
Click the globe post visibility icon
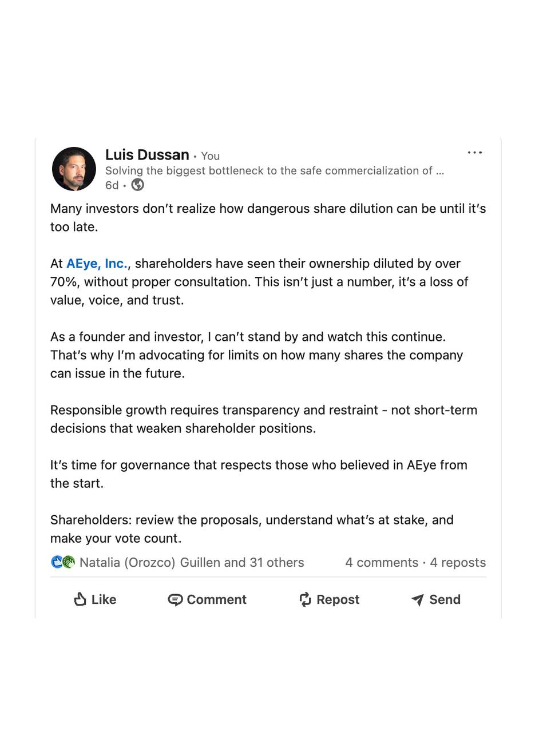click(138, 185)
